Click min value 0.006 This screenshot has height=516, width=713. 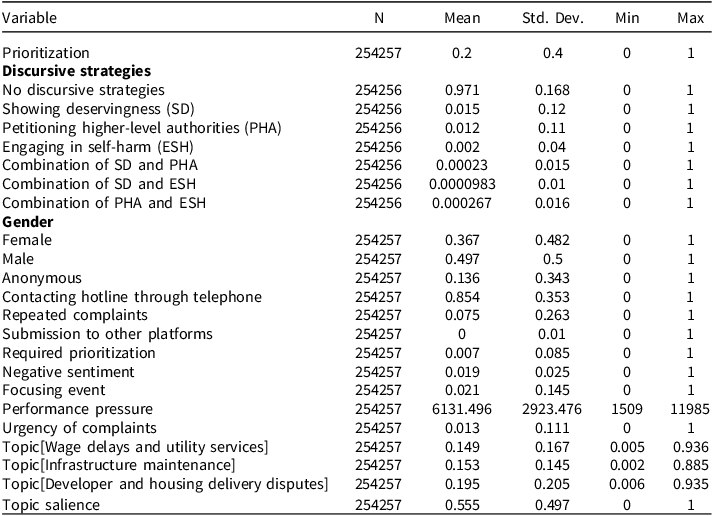(627, 484)
